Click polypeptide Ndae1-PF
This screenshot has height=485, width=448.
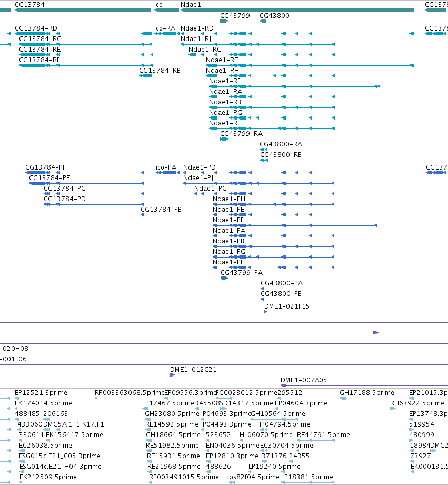pyautogui.click(x=228, y=220)
